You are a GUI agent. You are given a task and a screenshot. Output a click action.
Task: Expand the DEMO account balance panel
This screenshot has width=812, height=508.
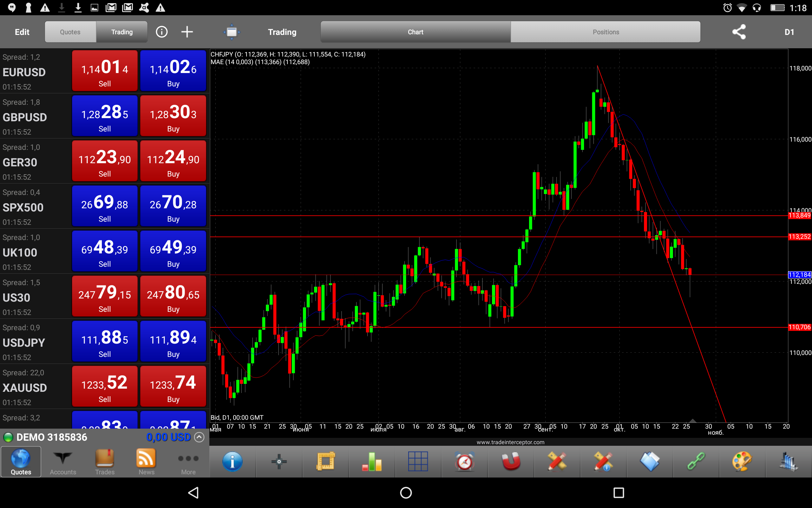199,437
